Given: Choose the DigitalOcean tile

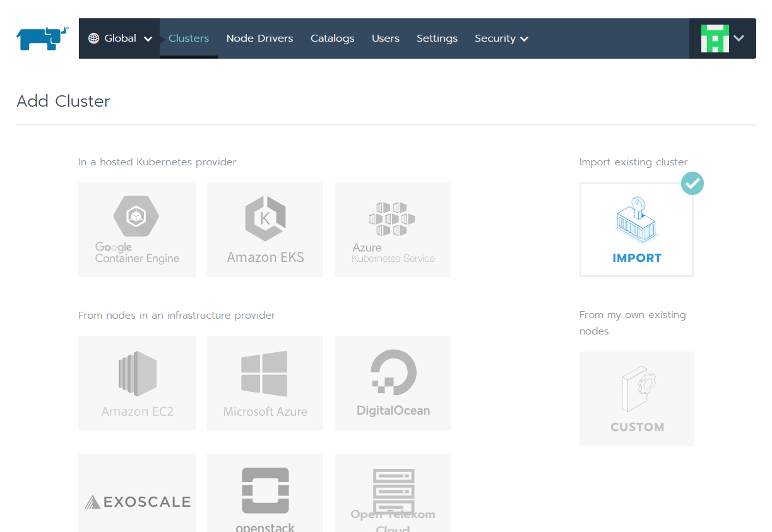Looking at the screenshot, I should [393, 383].
